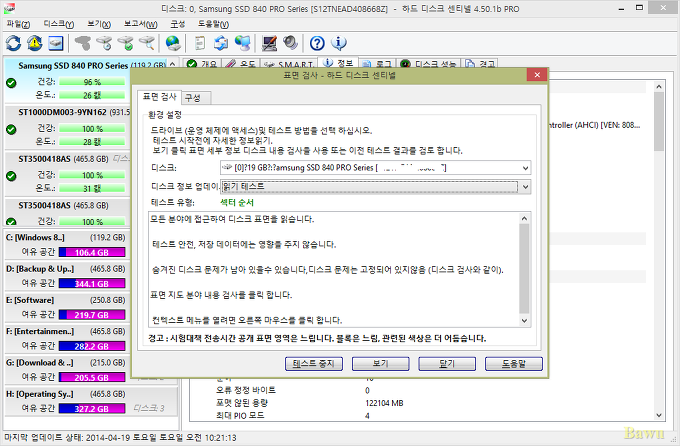Screen dimensions: 680x446
Task: Click 344.1 GB free space bar
Action: 92,284
